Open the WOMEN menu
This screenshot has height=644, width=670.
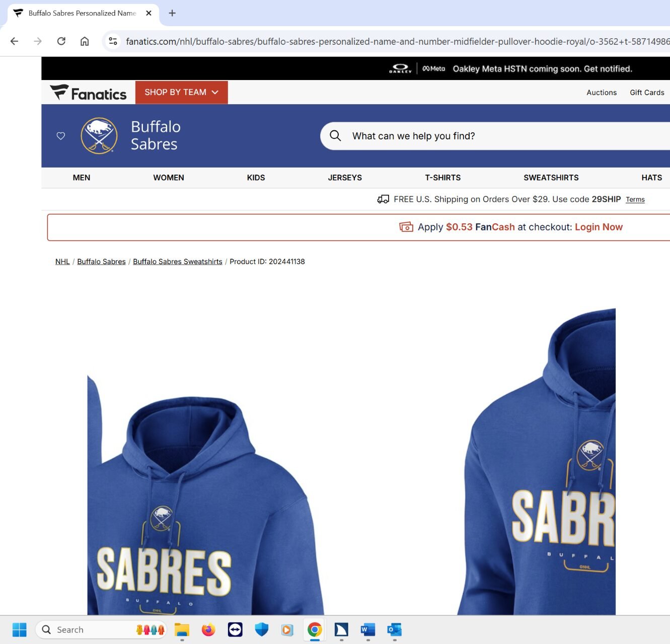coord(169,178)
